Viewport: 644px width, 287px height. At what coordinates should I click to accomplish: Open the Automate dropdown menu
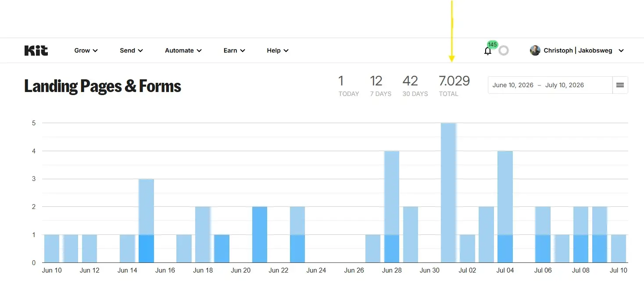tap(183, 50)
